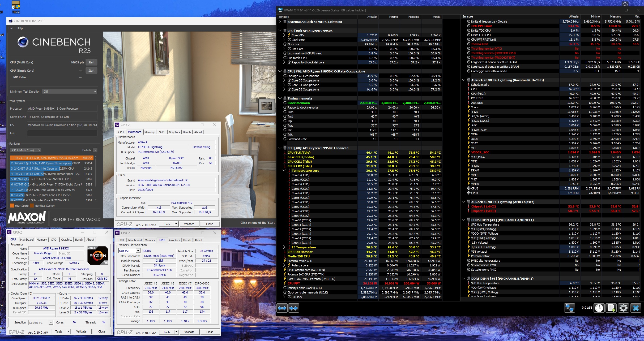This screenshot has width=644, height=341.
Task: Open CPU (Multi Core) ranking dropdown
Action: (26, 150)
